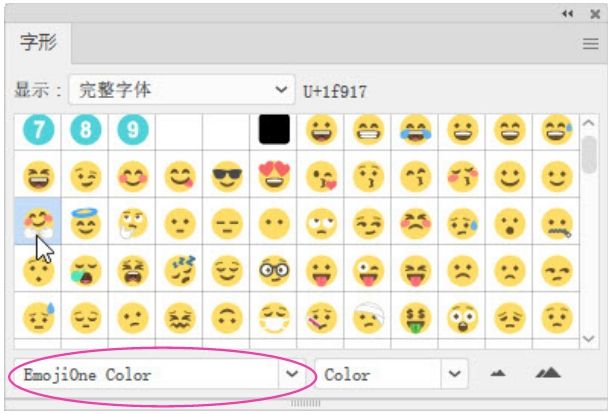
Task: Close the glyphs panel
Action: coord(595,14)
